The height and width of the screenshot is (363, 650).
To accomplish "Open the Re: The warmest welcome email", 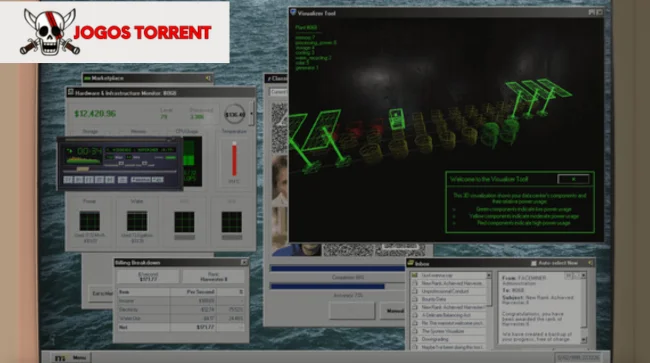I will click(x=449, y=323).
